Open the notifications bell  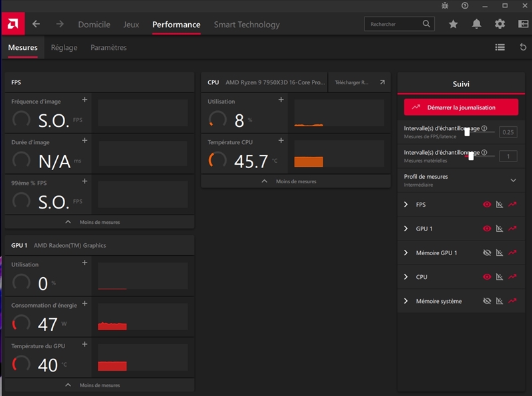[x=477, y=24]
